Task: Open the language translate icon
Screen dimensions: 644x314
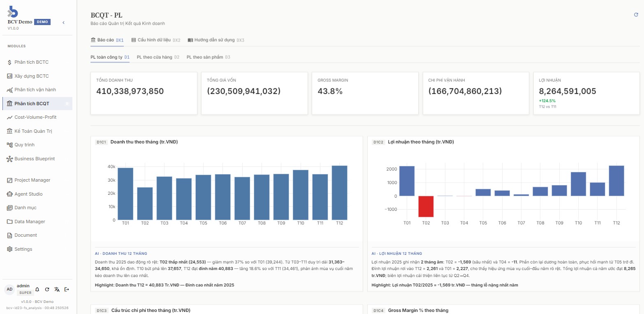Action: (57, 289)
